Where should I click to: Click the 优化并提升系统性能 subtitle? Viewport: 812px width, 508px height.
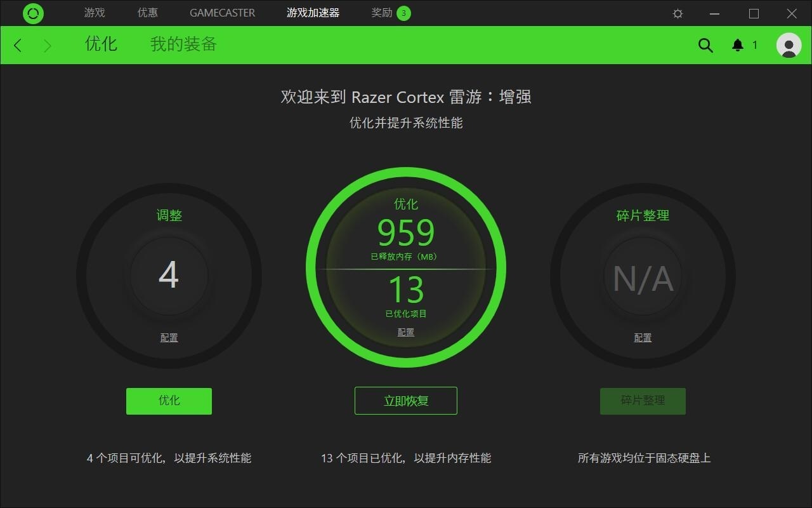click(x=406, y=123)
